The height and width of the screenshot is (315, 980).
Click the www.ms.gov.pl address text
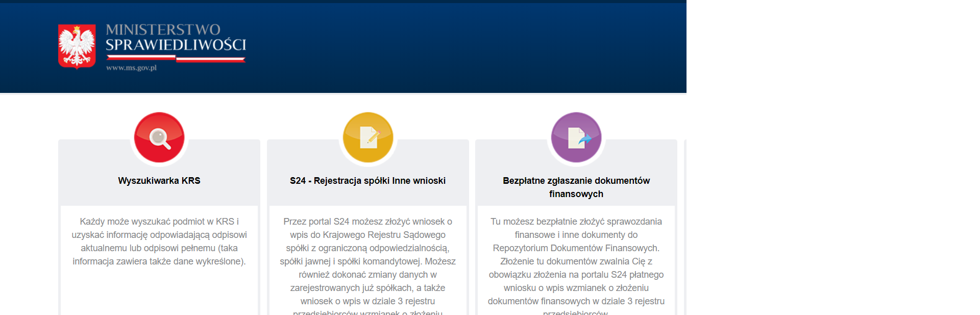tap(131, 67)
